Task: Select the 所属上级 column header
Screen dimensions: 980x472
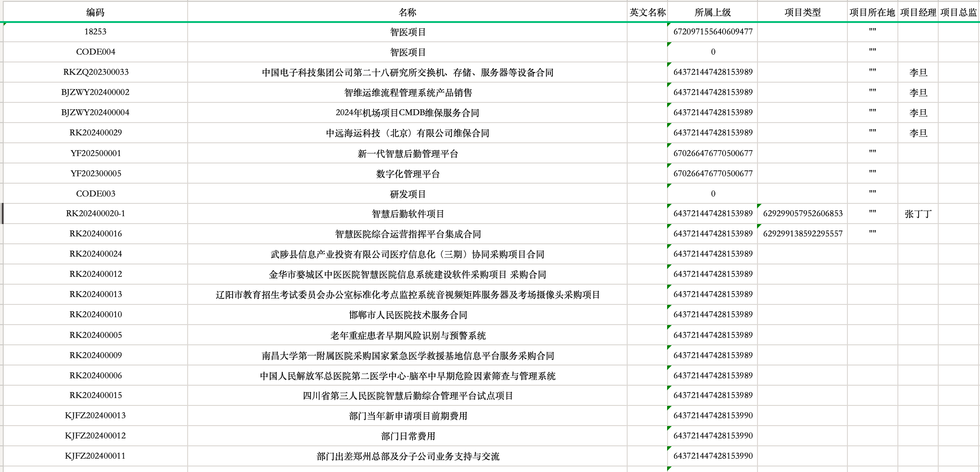Action: tap(713, 12)
